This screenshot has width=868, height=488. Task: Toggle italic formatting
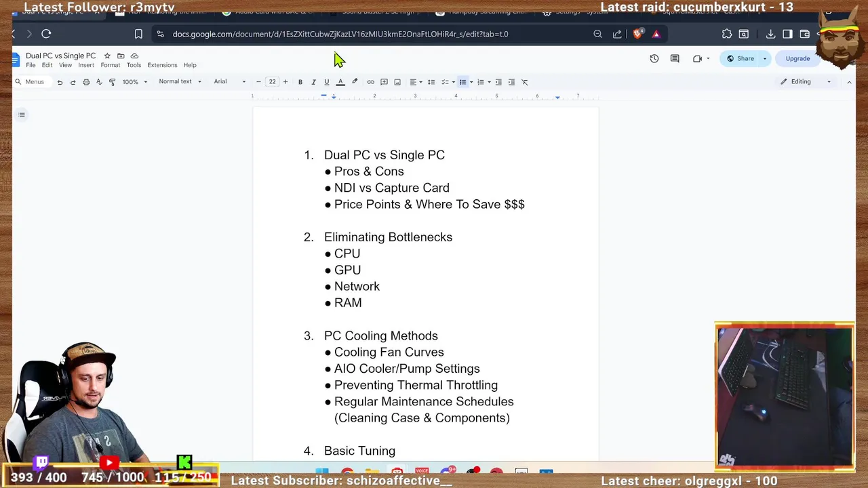(x=313, y=82)
